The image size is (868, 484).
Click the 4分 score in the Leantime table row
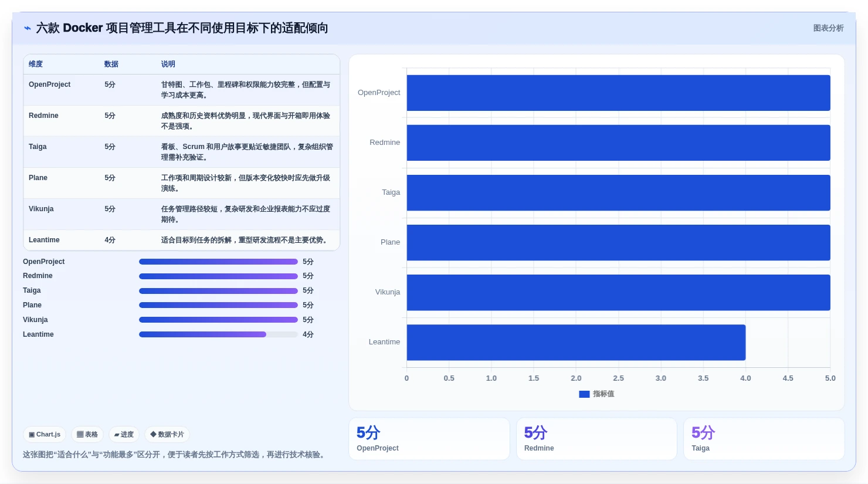tap(110, 240)
